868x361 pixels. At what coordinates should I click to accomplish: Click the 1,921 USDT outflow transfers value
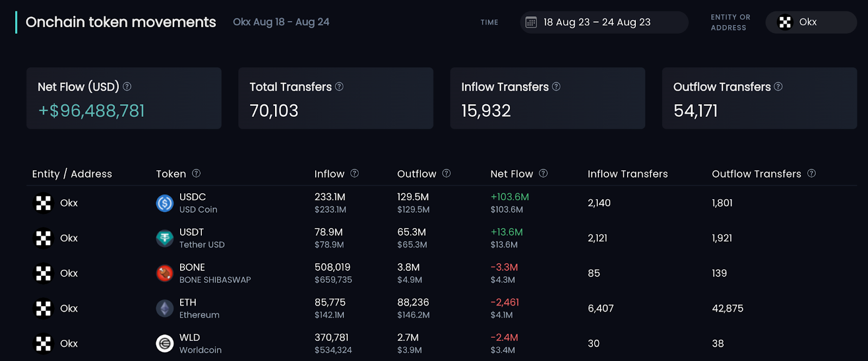coord(722,238)
